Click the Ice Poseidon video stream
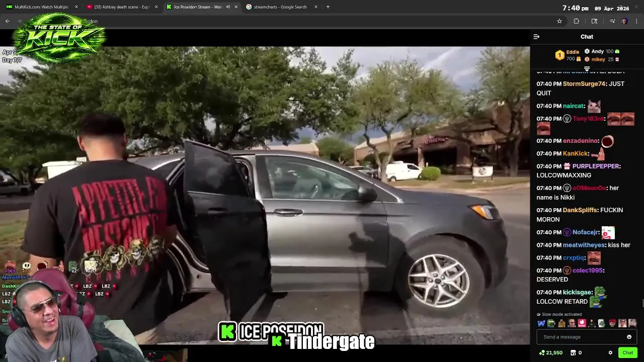 pyautogui.click(x=265, y=195)
